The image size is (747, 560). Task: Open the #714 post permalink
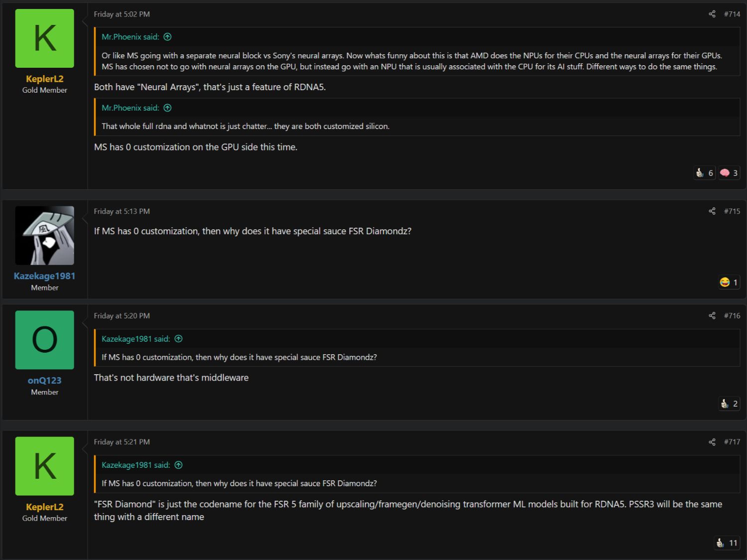point(732,14)
